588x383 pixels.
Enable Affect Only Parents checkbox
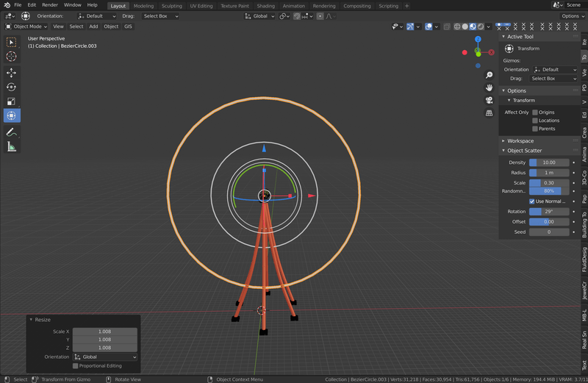pos(535,129)
